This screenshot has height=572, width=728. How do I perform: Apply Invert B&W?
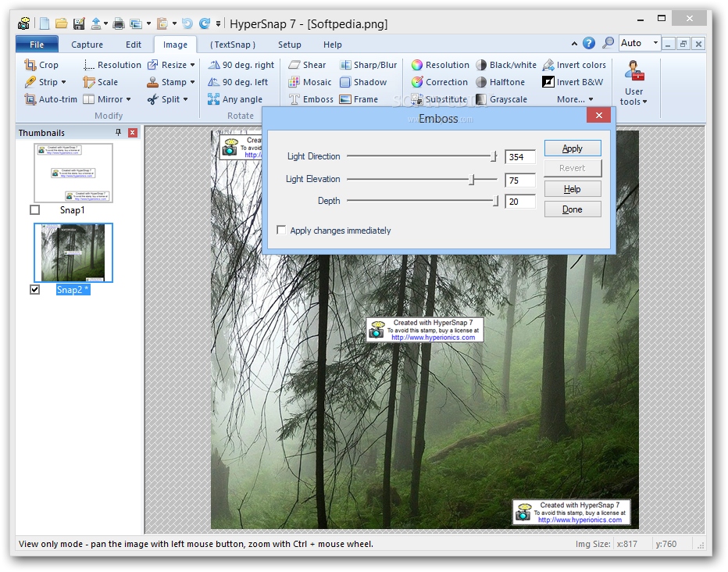(573, 82)
